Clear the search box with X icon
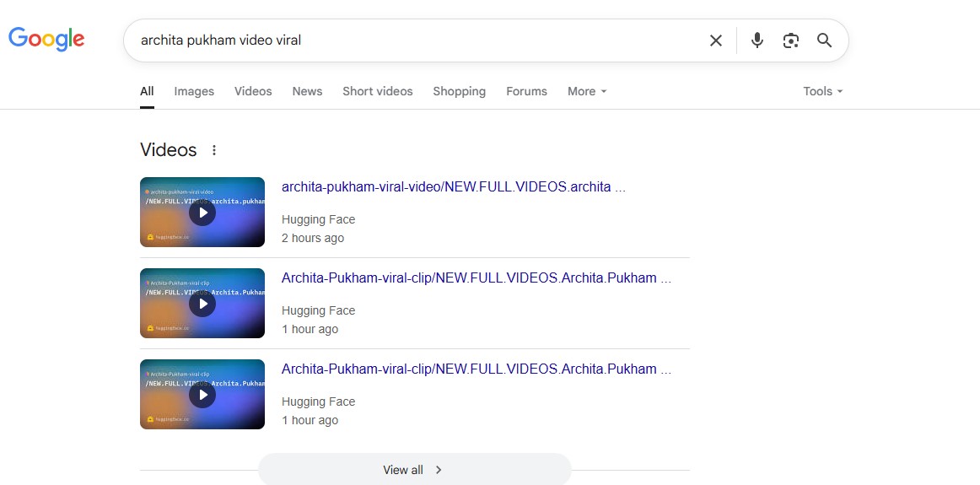The height and width of the screenshot is (485, 980). (x=716, y=40)
